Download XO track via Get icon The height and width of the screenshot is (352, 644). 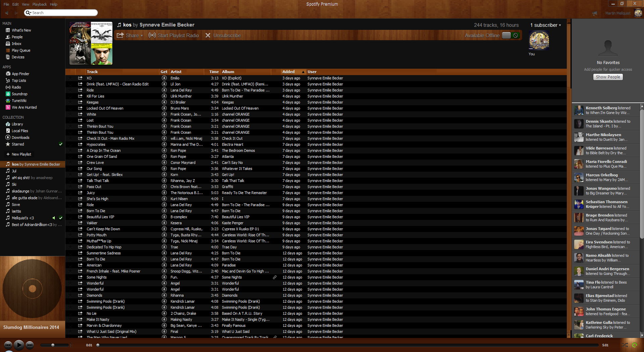coord(164,78)
